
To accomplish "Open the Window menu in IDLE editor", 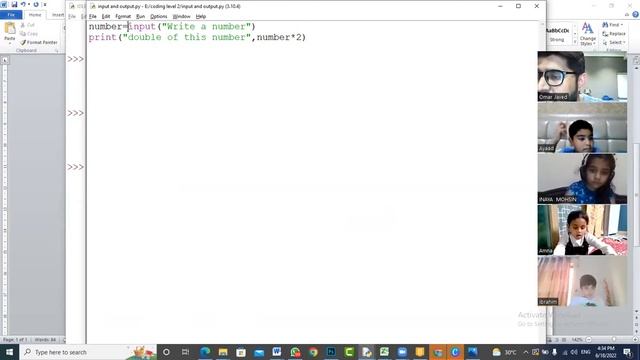I will click(181, 16).
